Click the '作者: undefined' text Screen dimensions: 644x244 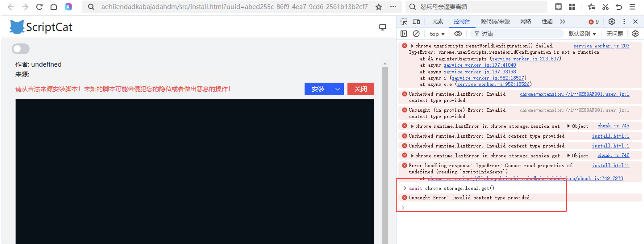[x=38, y=64]
